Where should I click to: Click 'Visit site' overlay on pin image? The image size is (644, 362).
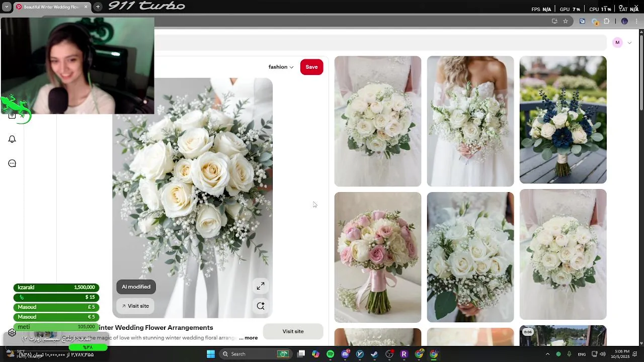(x=136, y=306)
